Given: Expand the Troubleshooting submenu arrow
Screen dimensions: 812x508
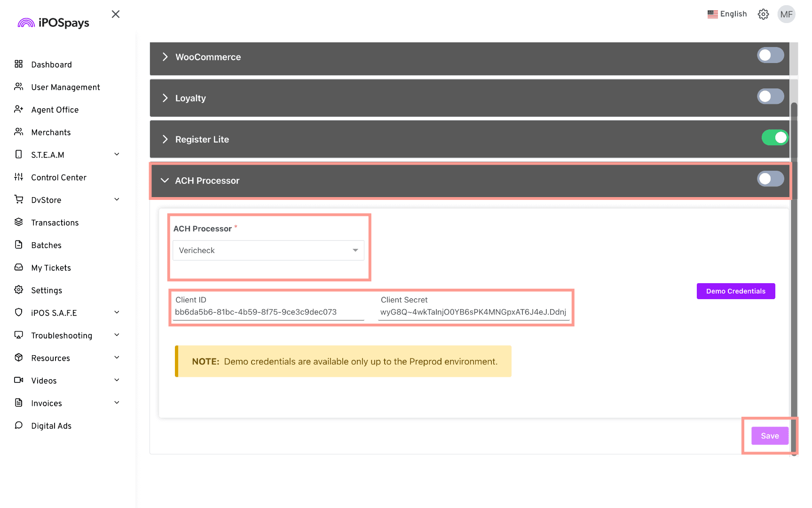Looking at the screenshot, I should (117, 335).
